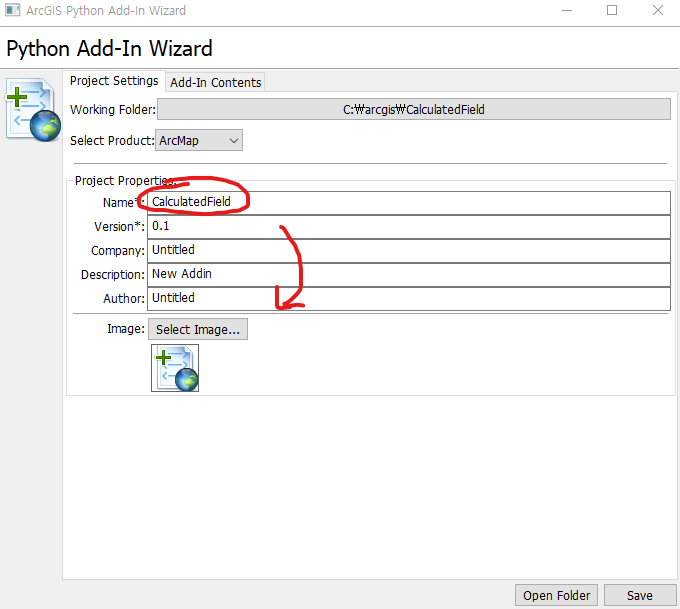Maximize the Add-In Wizard window
The height and width of the screenshot is (609, 680).
(x=612, y=10)
